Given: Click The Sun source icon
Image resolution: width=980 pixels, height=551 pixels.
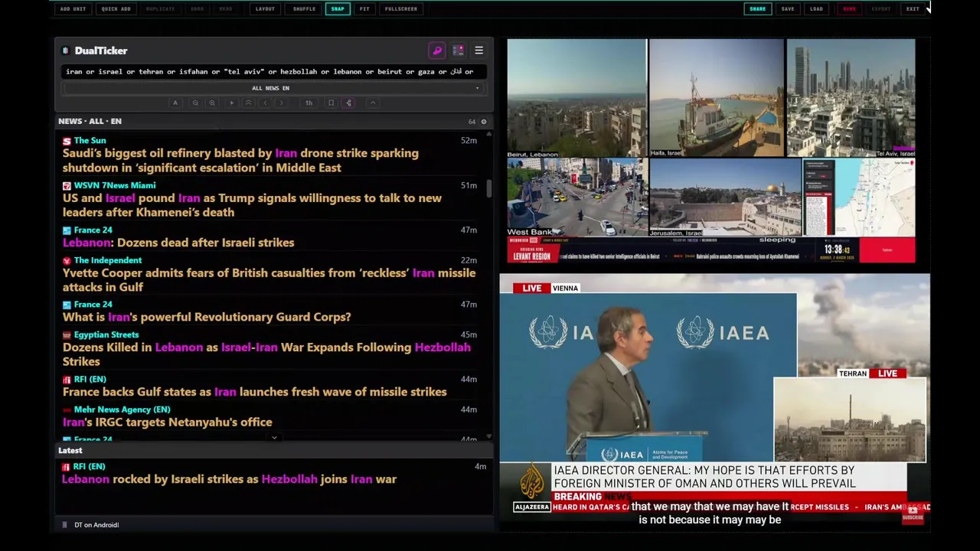Looking at the screenshot, I should (67, 141).
